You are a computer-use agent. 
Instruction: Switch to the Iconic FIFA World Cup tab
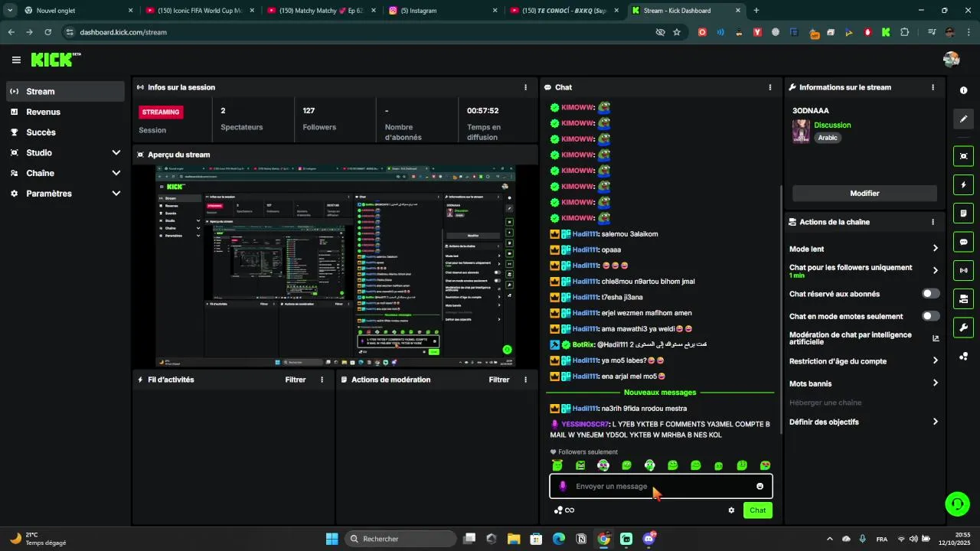click(201, 11)
